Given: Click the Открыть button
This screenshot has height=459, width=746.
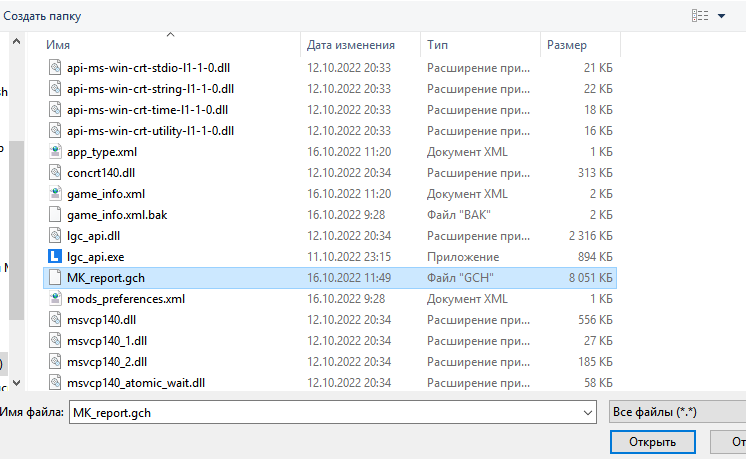Looking at the screenshot, I should (652, 442).
